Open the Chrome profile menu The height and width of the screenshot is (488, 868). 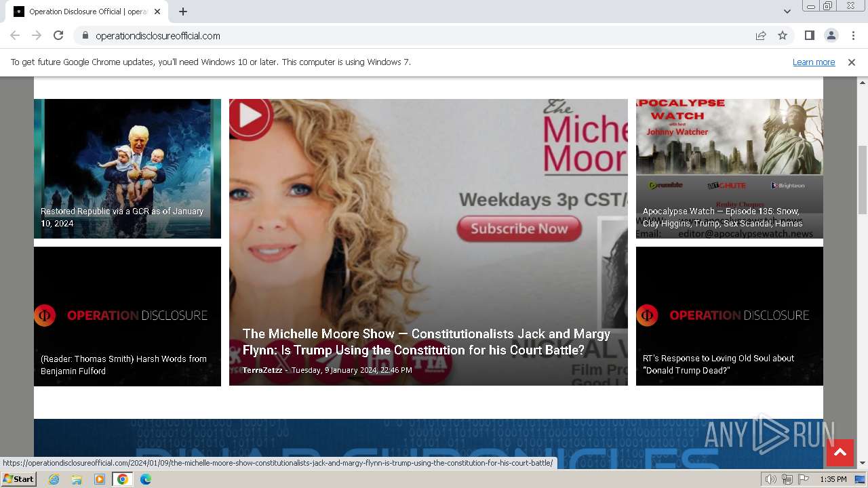(x=831, y=35)
